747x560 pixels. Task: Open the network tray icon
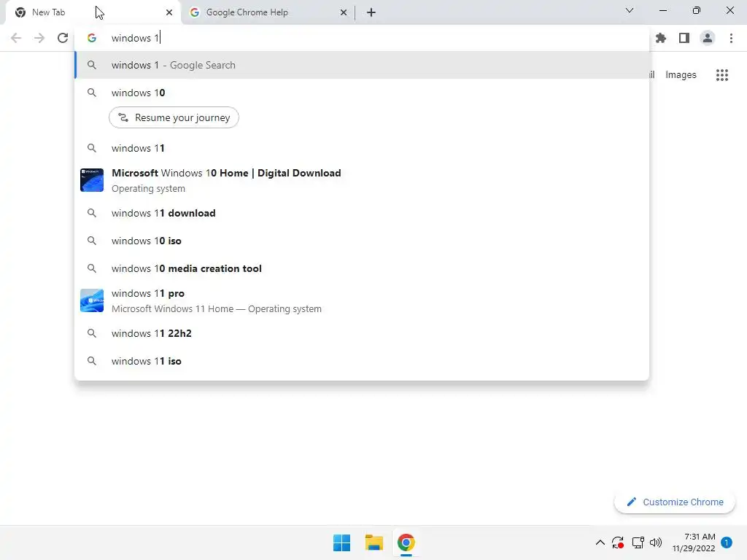point(638,542)
